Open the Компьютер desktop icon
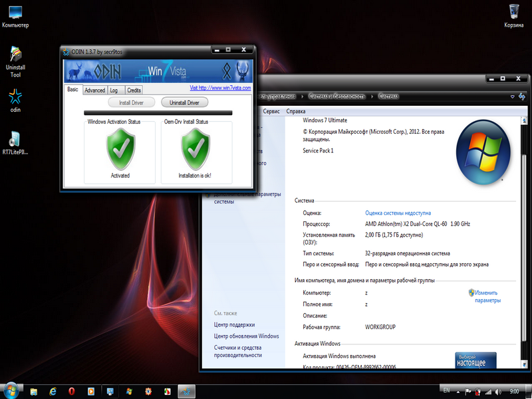The image size is (532, 399). click(x=15, y=16)
